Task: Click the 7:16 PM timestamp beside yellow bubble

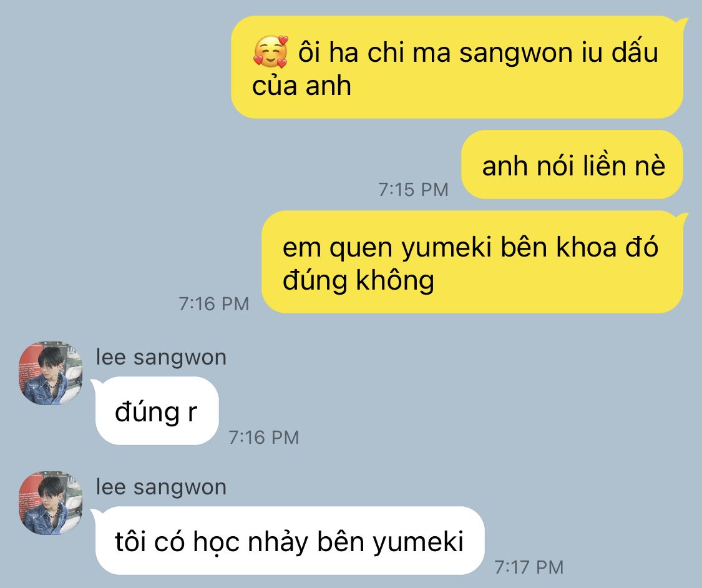Action: coord(214,304)
